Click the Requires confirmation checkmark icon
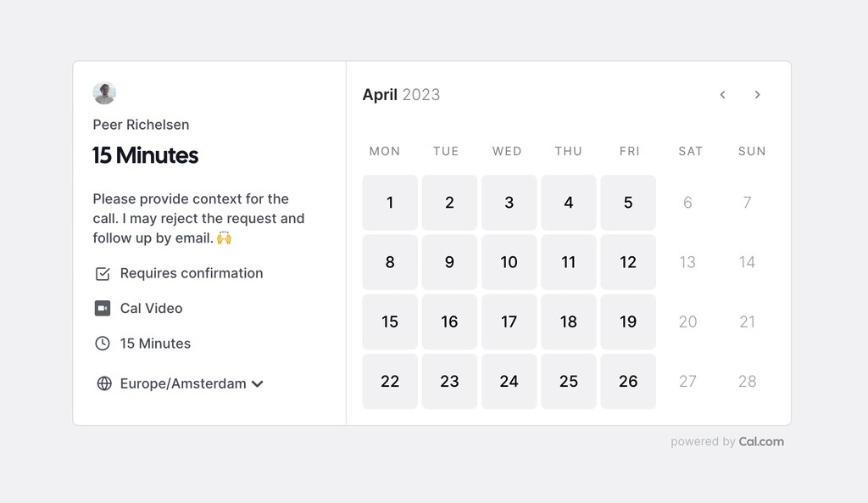Viewport: 868px width, 503px height. (x=103, y=273)
